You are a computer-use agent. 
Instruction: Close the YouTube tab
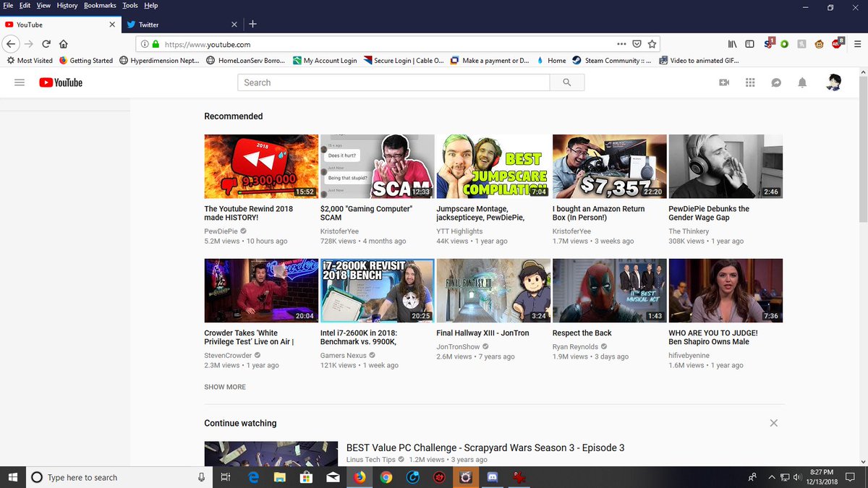[x=112, y=24]
